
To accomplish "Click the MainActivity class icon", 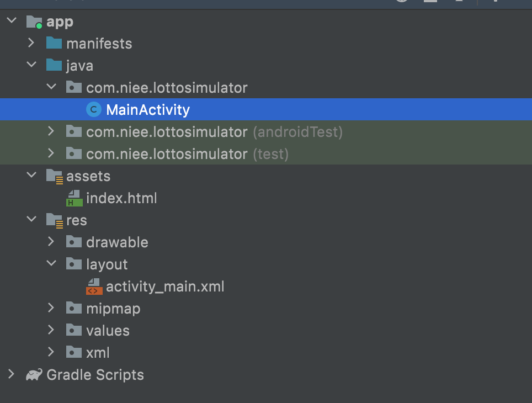I will click(94, 109).
